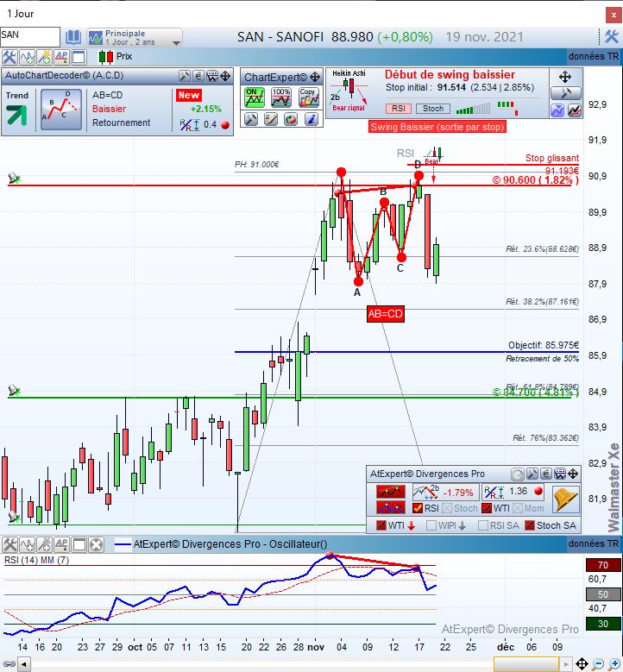Click the W grid icon in Divergences Pro header

(x=559, y=474)
